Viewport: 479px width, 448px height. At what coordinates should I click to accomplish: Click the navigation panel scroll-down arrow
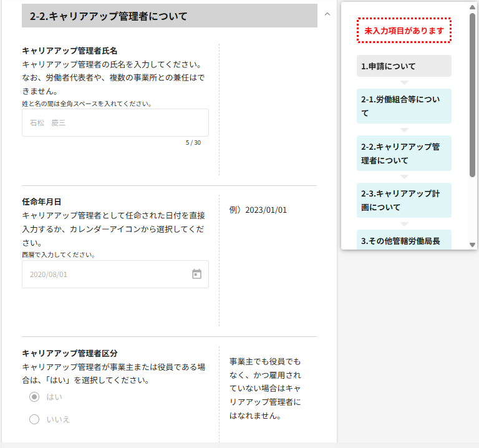click(472, 245)
